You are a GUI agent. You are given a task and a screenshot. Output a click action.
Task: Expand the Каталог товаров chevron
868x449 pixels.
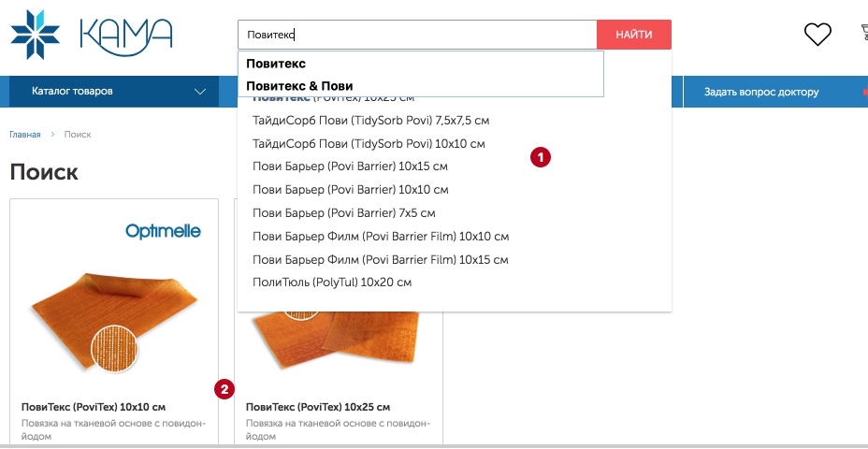[x=200, y=92]
